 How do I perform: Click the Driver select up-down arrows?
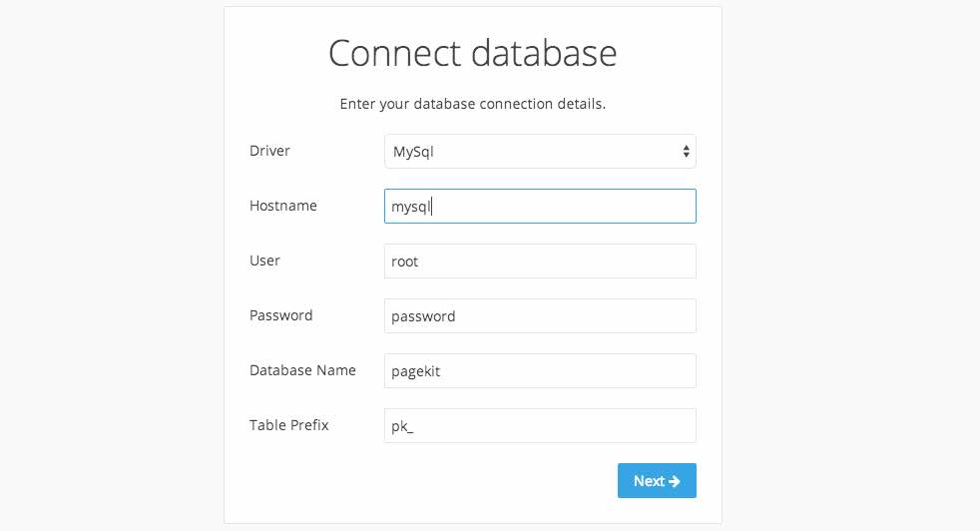tap(686, 152)
